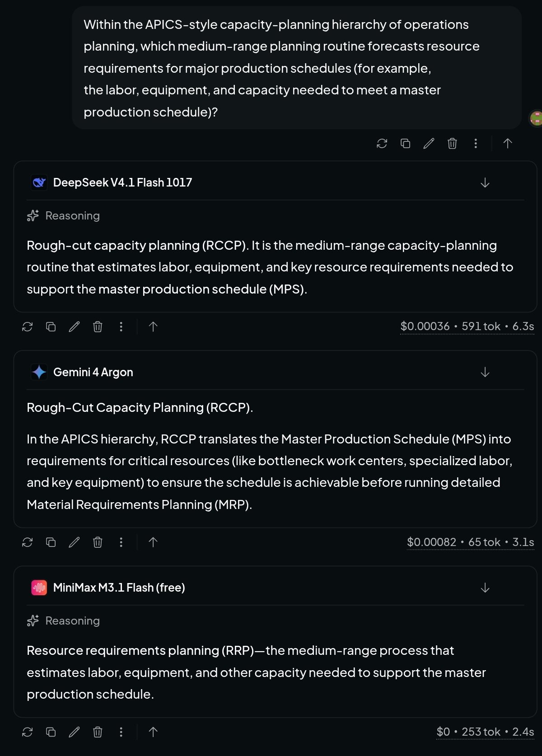Collapse the Gemini 4 Argon response arrow

pos(485,372)
